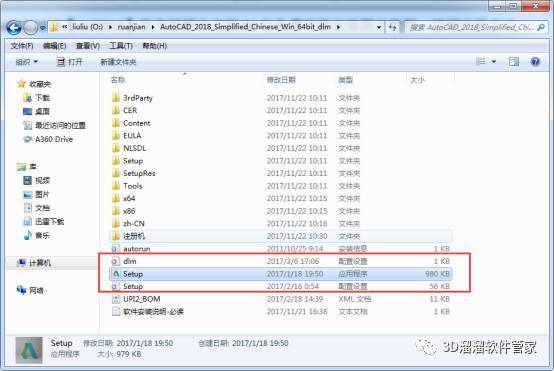Select the 注册机 folder icon
The width and height of the screenshot is (554, 371).
(116, 236)
